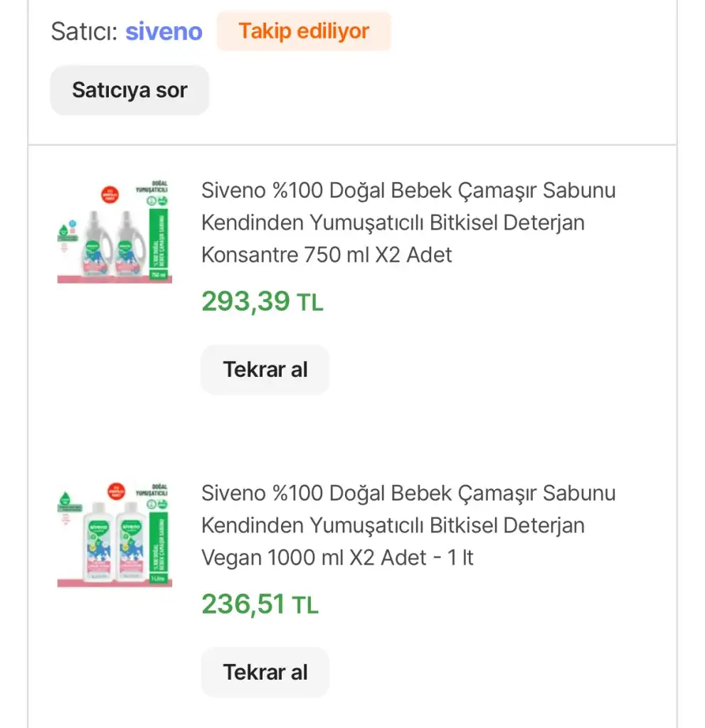Open the siveno seller link
The image size is (705, 728).
(x=164, y=31)
